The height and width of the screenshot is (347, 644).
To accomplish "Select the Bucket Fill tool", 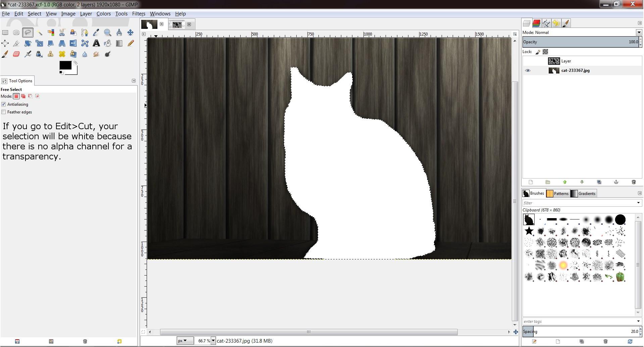I will pyautogui.click(x=107, y=43).
